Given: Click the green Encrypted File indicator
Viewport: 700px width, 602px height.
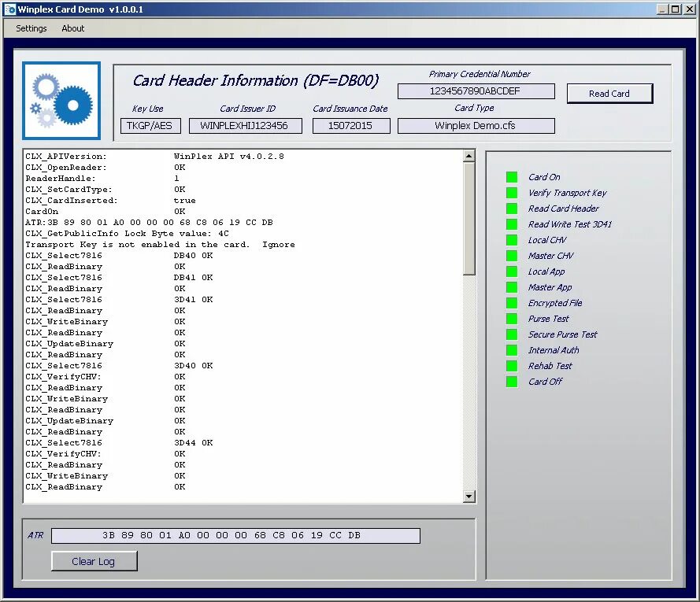Looking at the screenshot, I should click(512, 303).
